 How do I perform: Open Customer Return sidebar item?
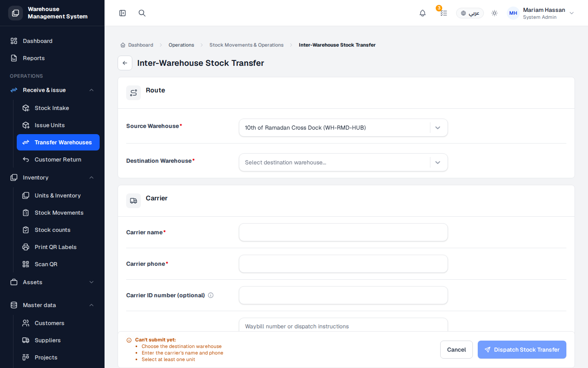[x=58, y=159]
